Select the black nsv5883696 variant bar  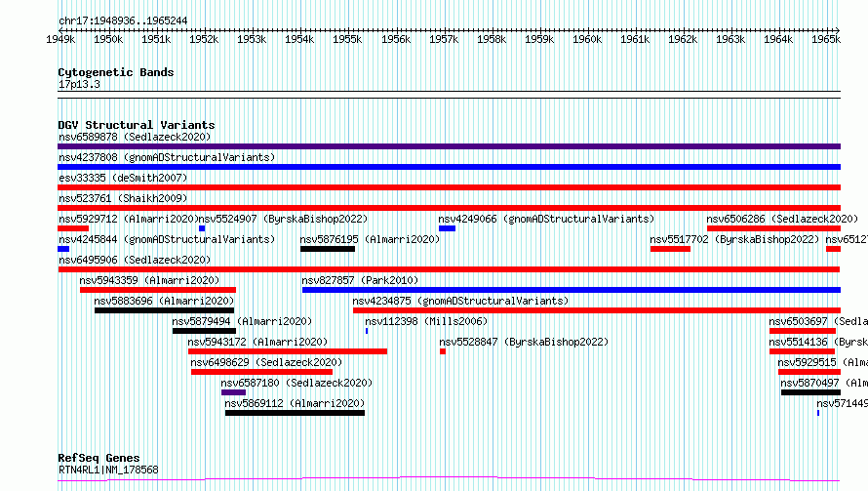(x=165, y=310)
